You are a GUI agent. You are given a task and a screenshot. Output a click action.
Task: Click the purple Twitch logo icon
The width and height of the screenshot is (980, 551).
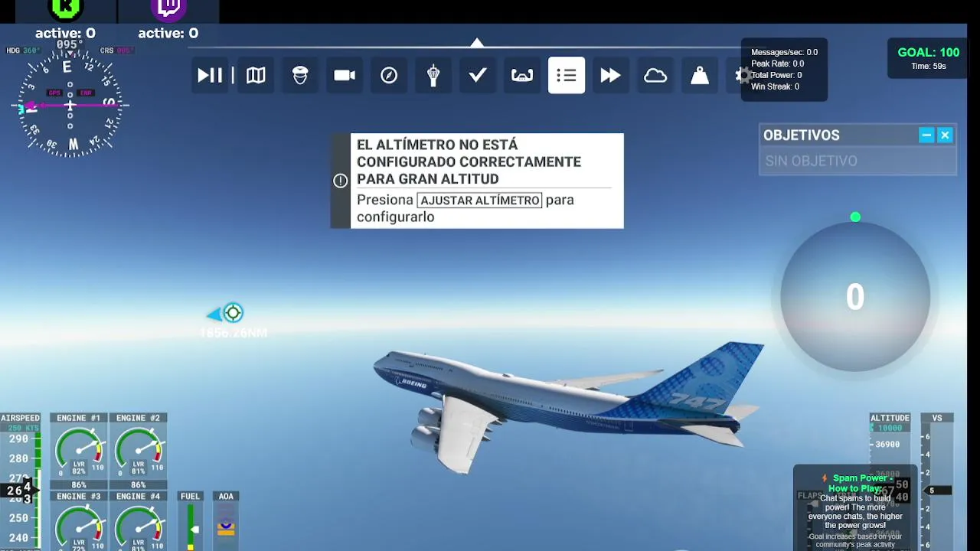[168, 9]
